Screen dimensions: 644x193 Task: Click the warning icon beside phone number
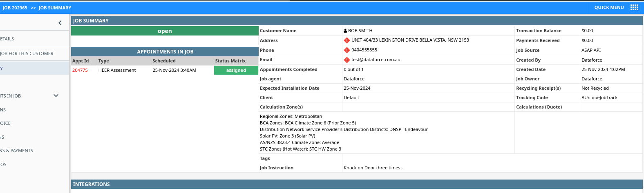point(347,50)
